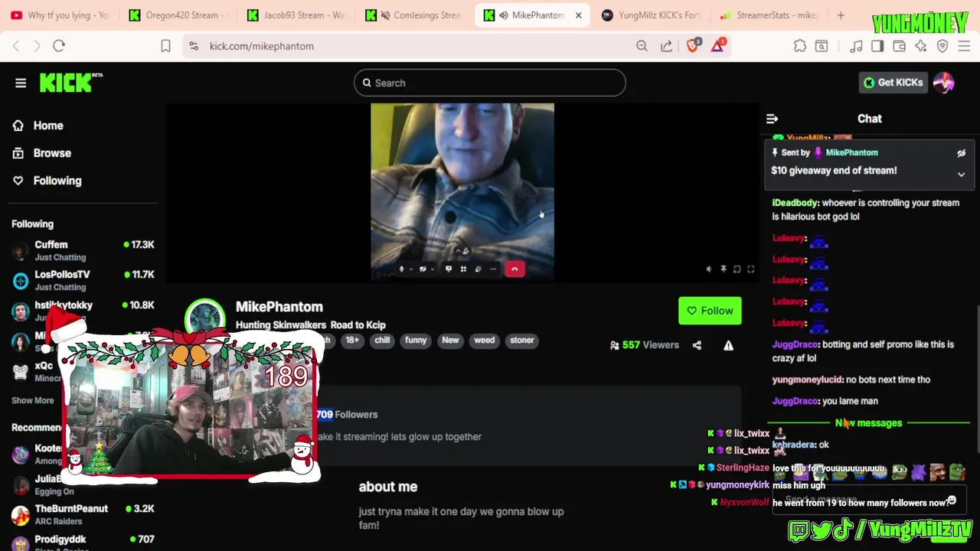Open the browser extensions puzzle icon
Viewport: 980px width, 551px height.
[x=800, y=46]
